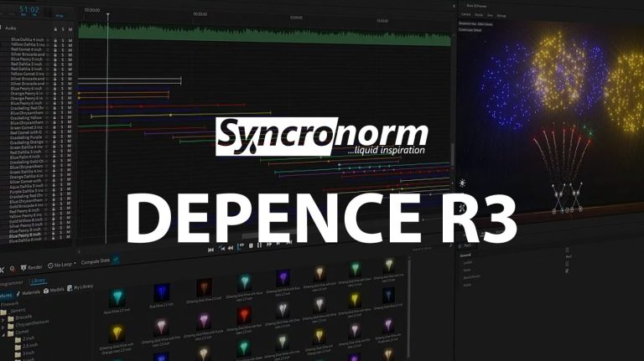The image size is (644, 361).
Task: Click the Render button in the toolbar
Action: (x=34, y=268)
